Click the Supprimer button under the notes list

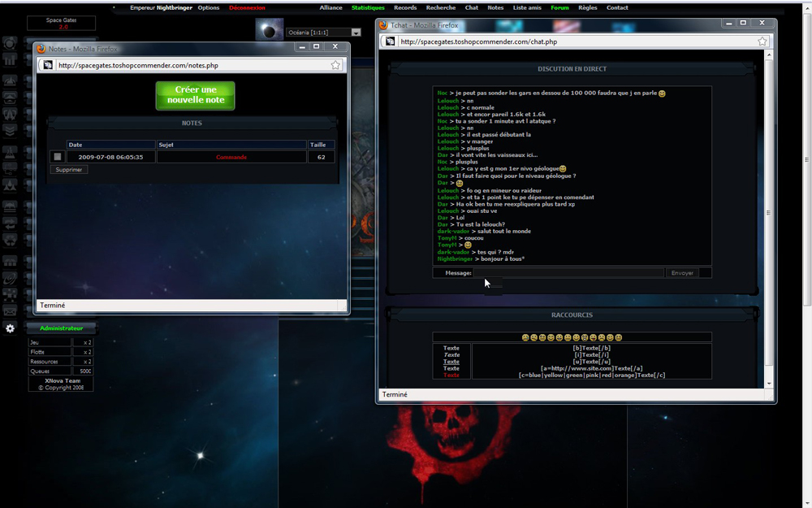(68, 170)
